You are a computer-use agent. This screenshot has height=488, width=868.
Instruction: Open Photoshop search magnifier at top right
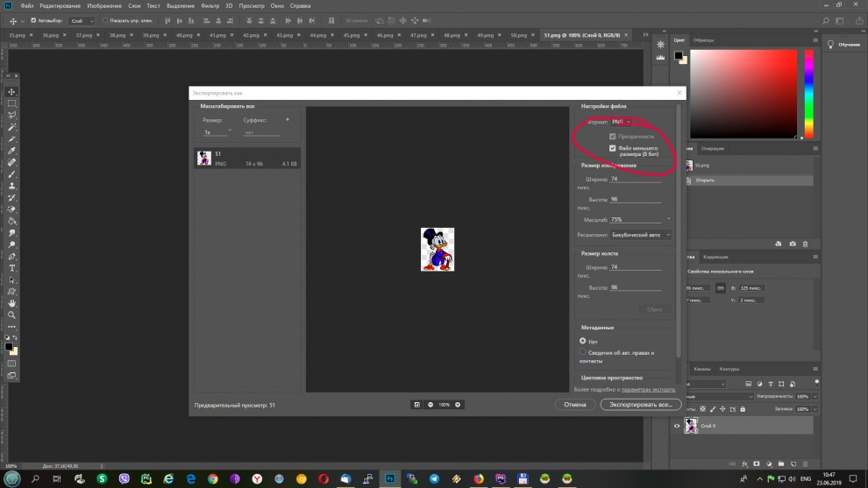point(825,21)
